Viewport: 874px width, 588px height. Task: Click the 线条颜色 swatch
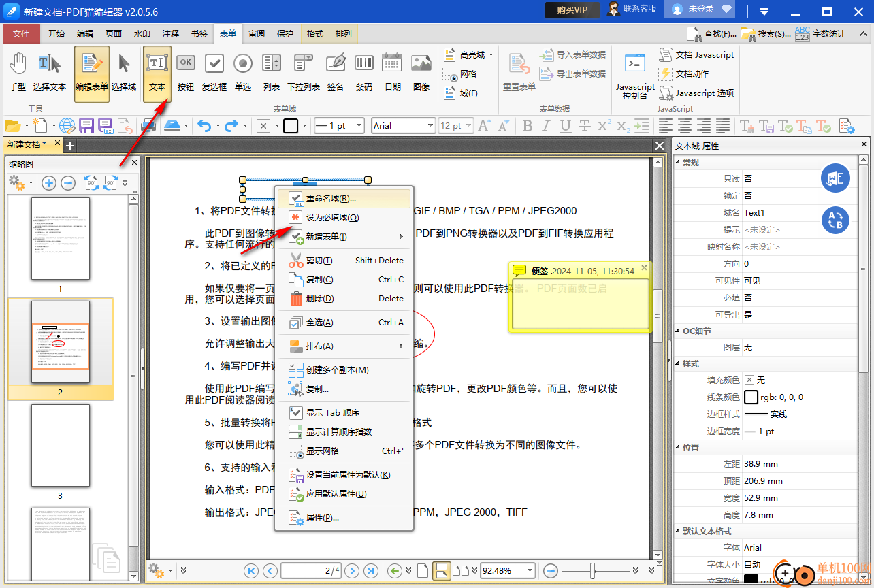[751, 397]
